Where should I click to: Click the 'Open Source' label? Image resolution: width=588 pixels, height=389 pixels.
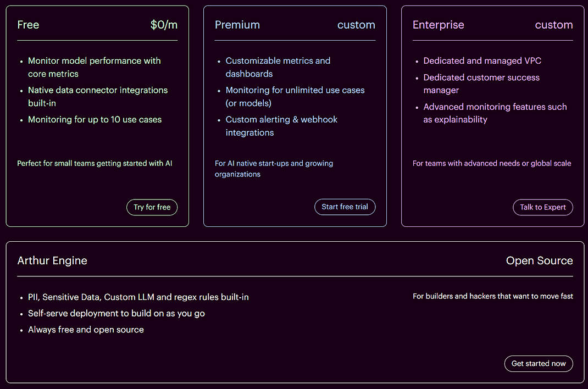point(539,260)
